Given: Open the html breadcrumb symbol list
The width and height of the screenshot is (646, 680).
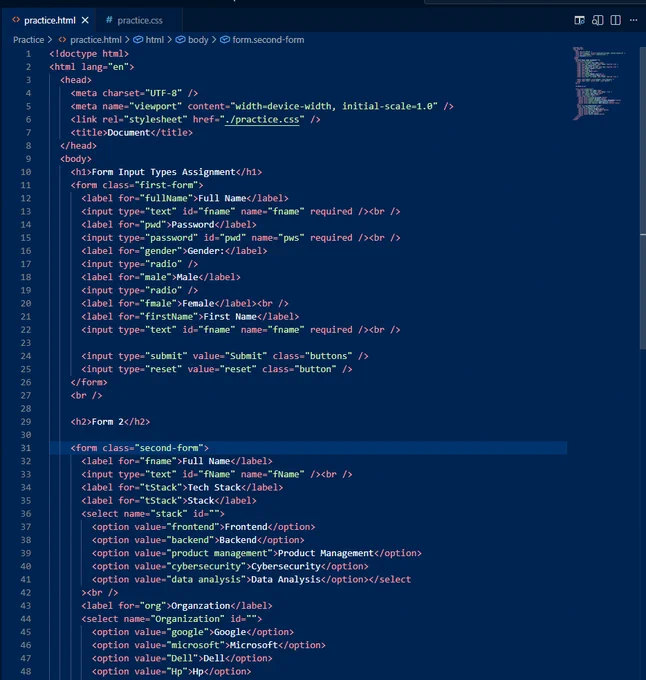Looking at the screenshot, I should click(x=155, y=40).
